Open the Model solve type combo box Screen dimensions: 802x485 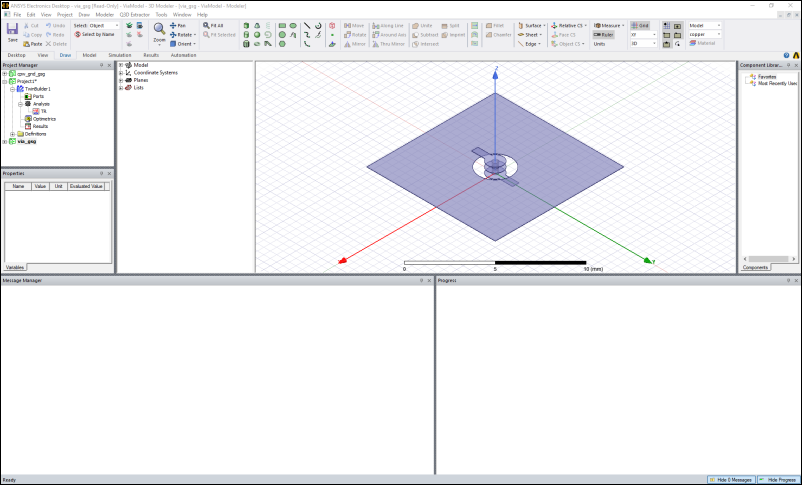coord(705,26)
